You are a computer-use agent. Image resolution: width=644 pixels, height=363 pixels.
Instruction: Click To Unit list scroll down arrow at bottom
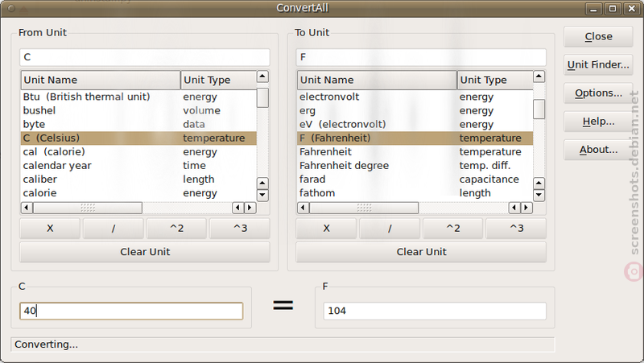tap(539, 195)
